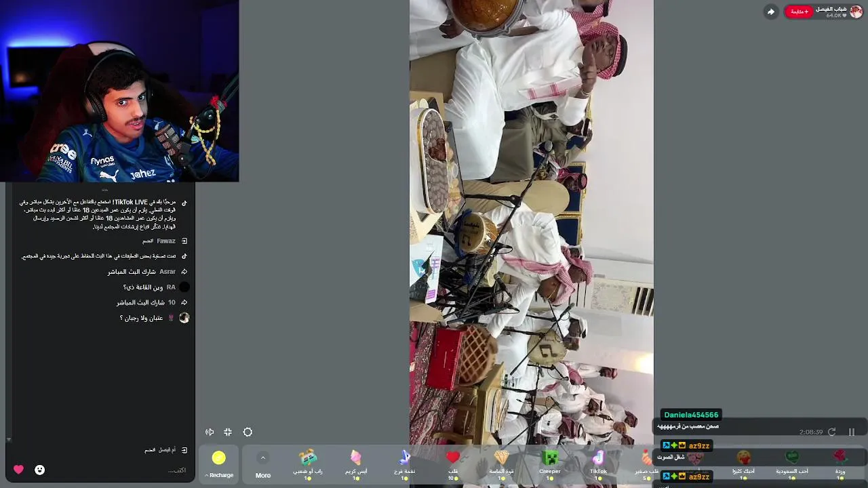Open avatar beside عتبان ولا رجبان comment
Image resolution: width=868 pixels, height=488 pixels.
point(184,318)
